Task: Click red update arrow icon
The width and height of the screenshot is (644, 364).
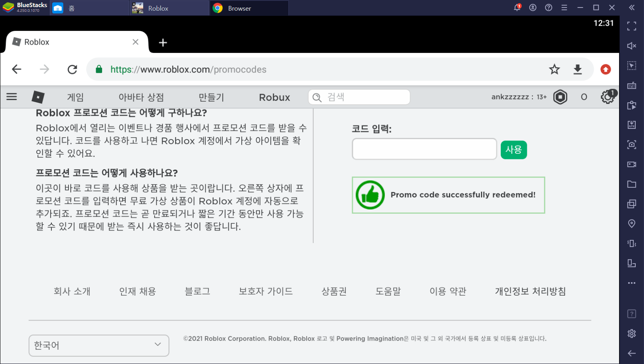Action: click(x=606, y=70)
